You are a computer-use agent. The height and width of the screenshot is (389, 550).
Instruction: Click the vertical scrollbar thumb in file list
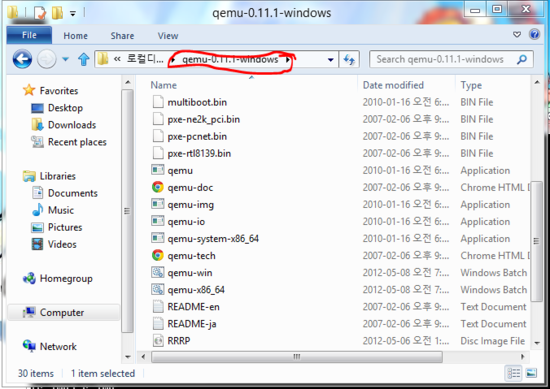pos(536,241)
